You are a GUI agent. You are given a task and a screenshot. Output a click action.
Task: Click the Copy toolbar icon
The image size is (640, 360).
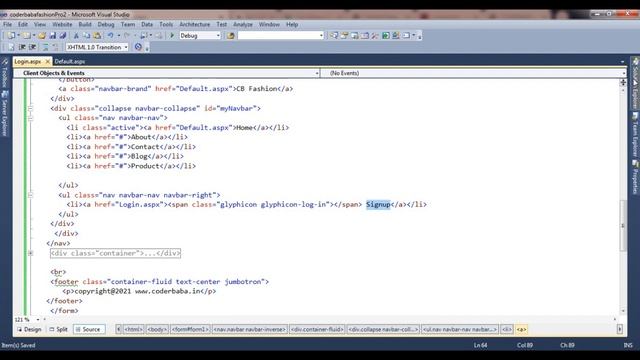pyautogui.click(x=87, y=36)
